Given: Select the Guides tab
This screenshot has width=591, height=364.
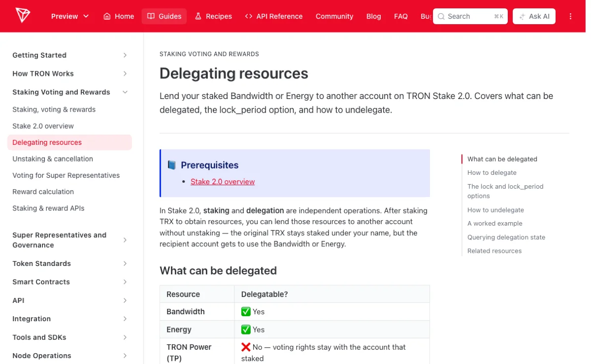Looking at the screenshot, I should 164,16.
